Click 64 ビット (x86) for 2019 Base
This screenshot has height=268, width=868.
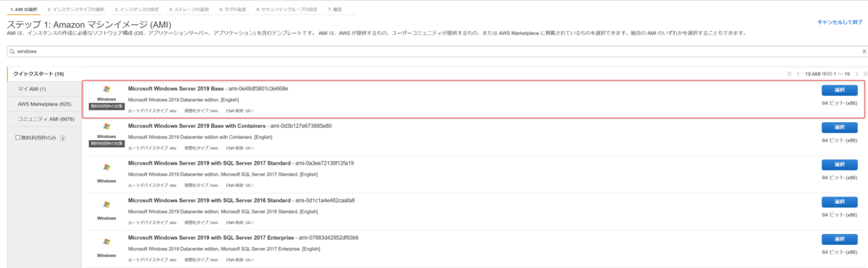click(839, 103)
